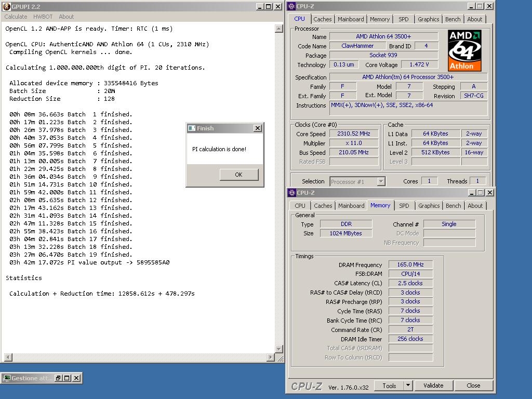Image resolution: width=532 pixels, height=399 pixels.
Task: Click the upper CPU-Z window title icon
Action: 291,6
